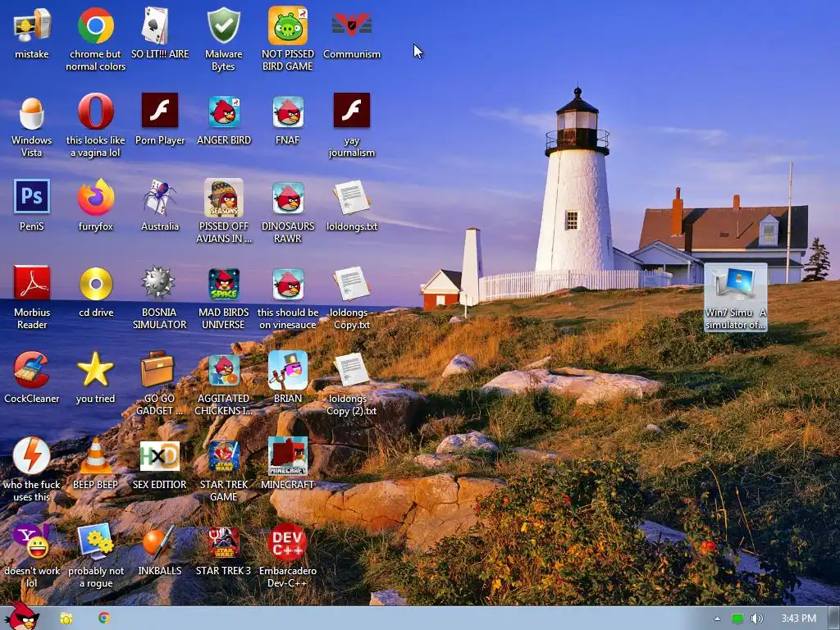Open the Morbius Reader PDF icon
Image resolution: width=840 pixels, height=630 pixels.
point(32,283)
